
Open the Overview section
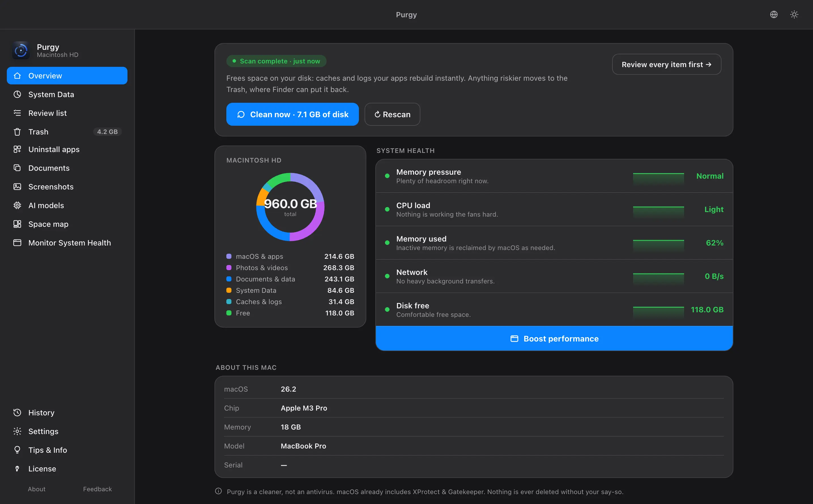tap(67, 76)
